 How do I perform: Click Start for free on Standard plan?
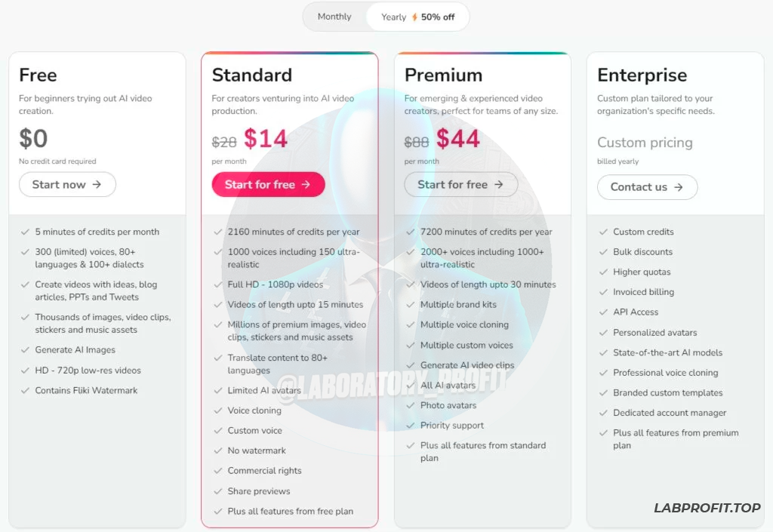pos(268,185)
